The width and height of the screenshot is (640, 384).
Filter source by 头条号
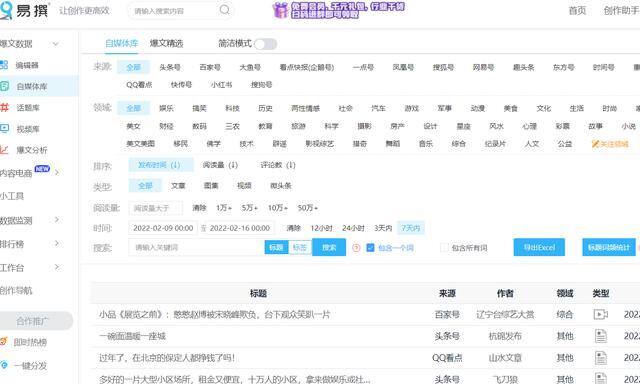pos(170,67)
